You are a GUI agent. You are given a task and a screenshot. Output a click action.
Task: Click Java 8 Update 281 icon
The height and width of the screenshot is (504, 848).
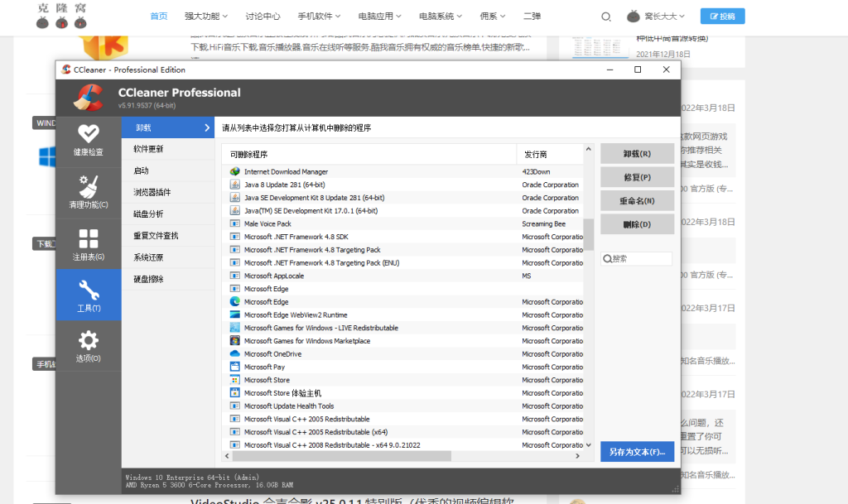pyautogui.click(x=234, y=185)
